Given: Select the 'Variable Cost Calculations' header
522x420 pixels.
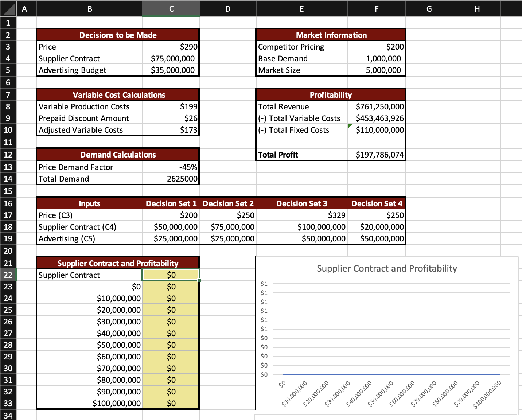Looking at the screenshot, I should (119, 95).
